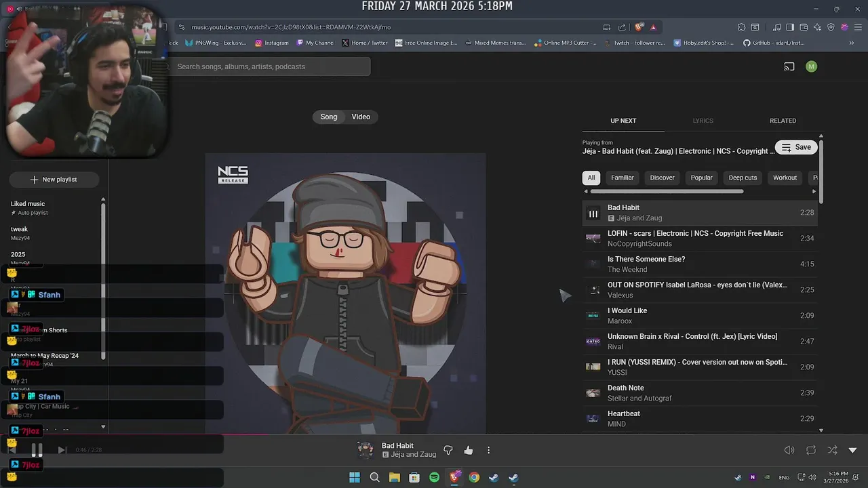Play Unknown Brain x Rival - Control
Image resolution: width=868 pixels, height=488 pixels.
(x=701, y=342)
